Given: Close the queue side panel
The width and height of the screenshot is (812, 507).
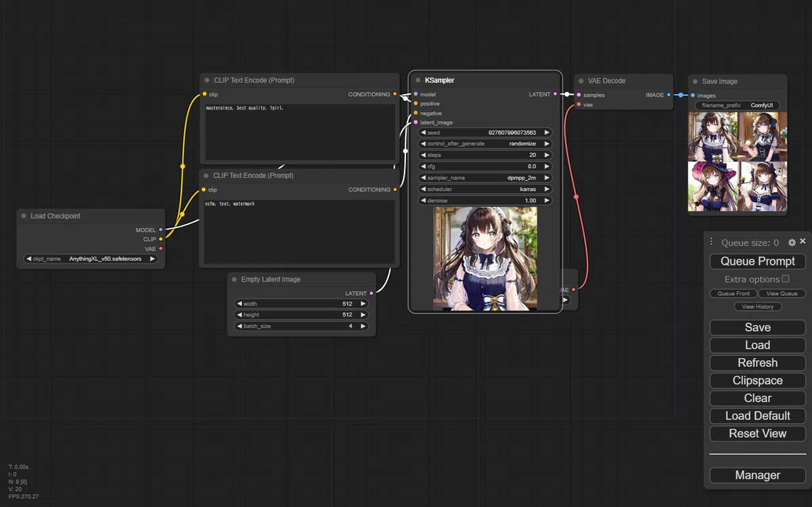Looking at the screenshot, I should [803, 242].
